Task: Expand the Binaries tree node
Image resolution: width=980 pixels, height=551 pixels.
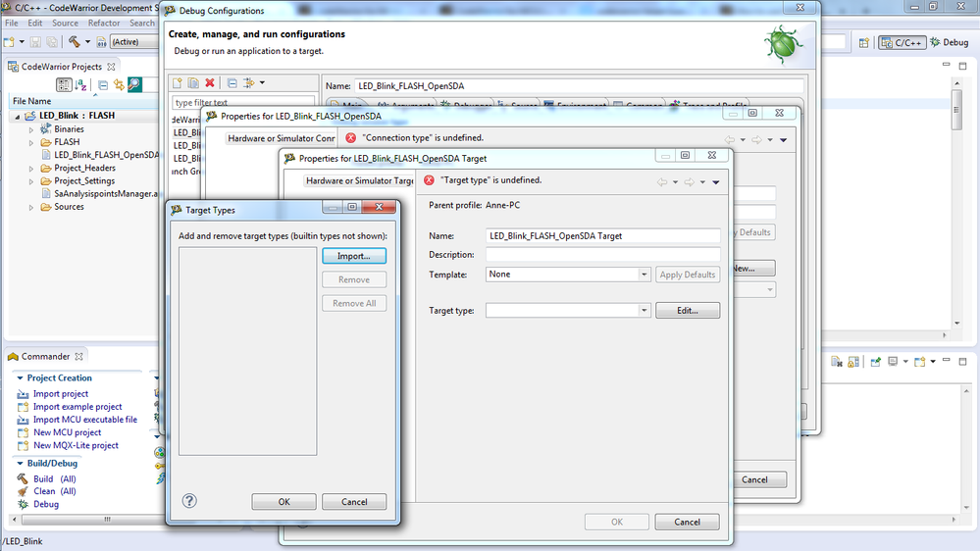Action: point(31,129)
